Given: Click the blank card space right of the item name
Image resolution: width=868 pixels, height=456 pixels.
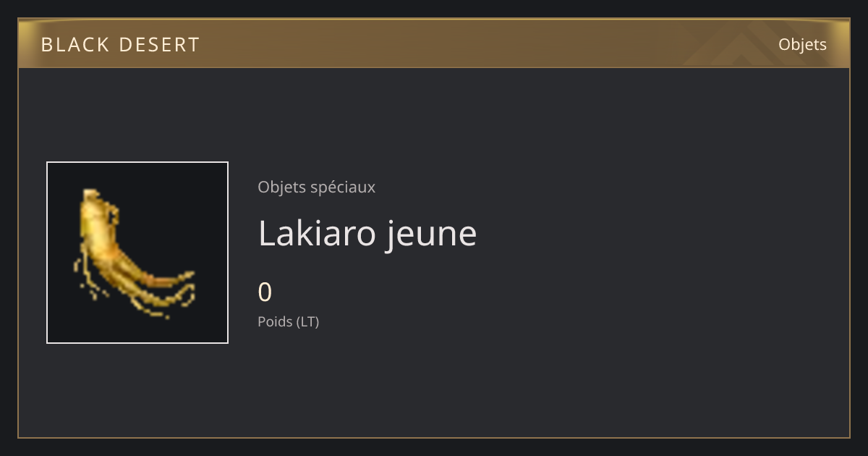Looking at the screenshot, I should click(x=658, y=234).
